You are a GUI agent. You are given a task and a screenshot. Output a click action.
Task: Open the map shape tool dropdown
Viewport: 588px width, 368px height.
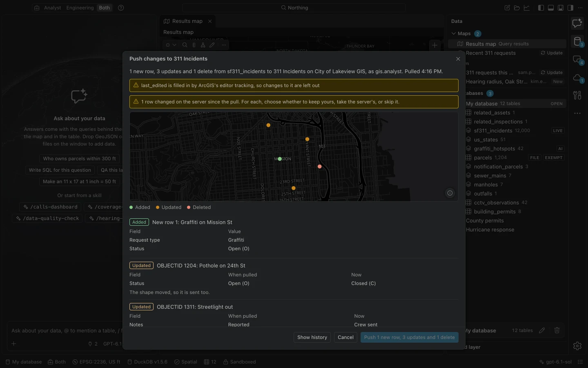171,45
